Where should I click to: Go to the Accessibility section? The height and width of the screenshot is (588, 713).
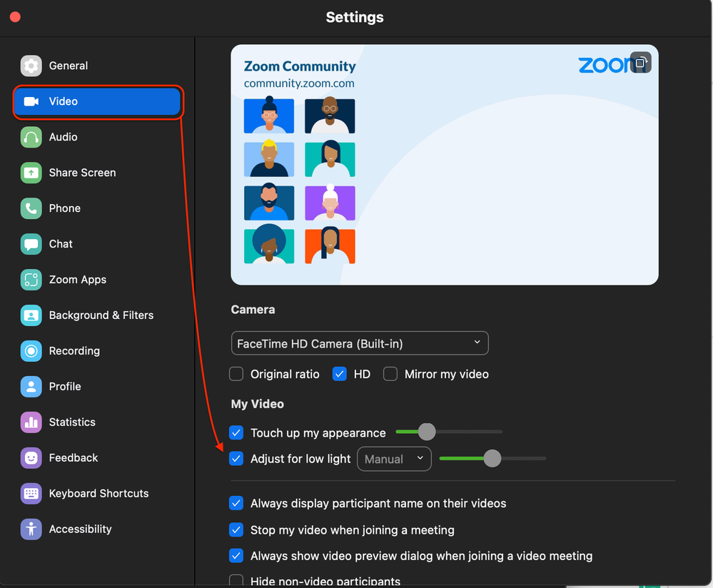coord(80,529)
